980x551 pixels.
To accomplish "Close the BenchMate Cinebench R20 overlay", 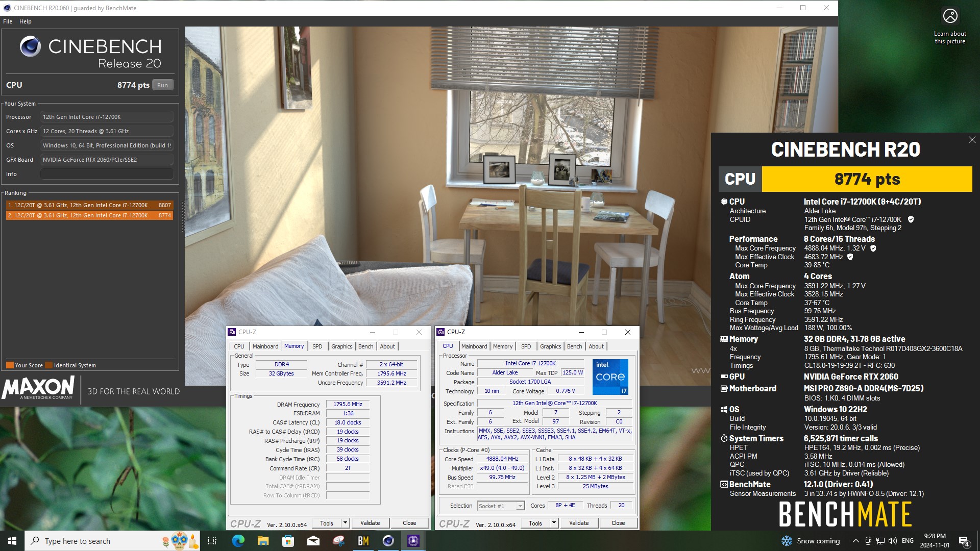I will pos(972,140).
